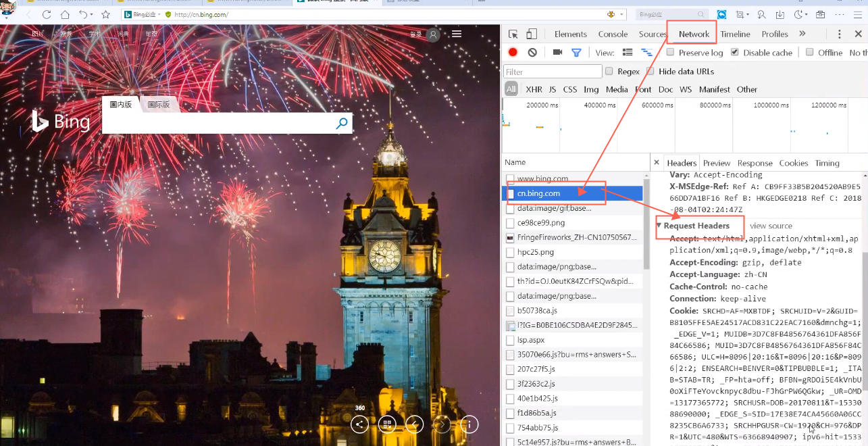Open the image info icon

(x=469, y=424)
